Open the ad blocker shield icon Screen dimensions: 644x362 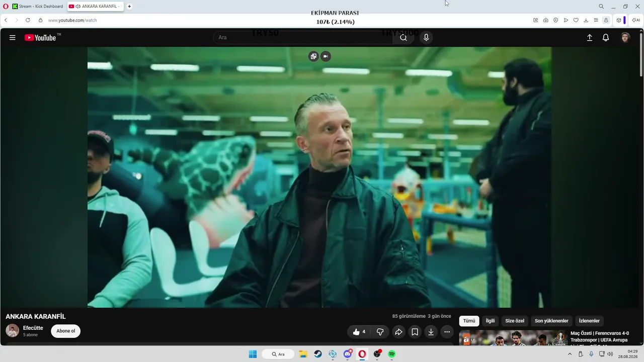[x=555, y=20]
